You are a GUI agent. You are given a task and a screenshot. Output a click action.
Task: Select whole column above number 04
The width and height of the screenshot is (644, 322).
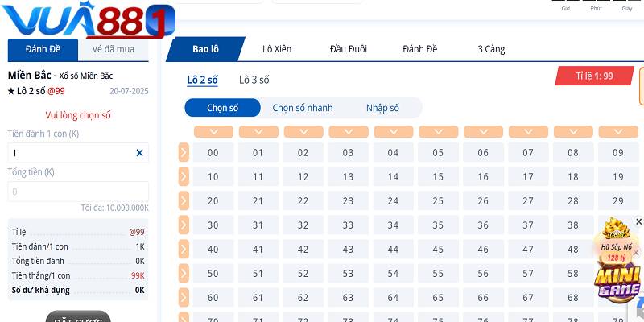tap(393, 131)
